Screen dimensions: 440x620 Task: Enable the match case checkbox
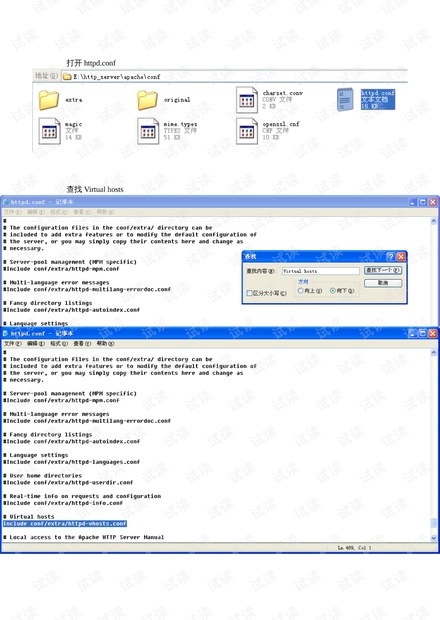point(250,293)
